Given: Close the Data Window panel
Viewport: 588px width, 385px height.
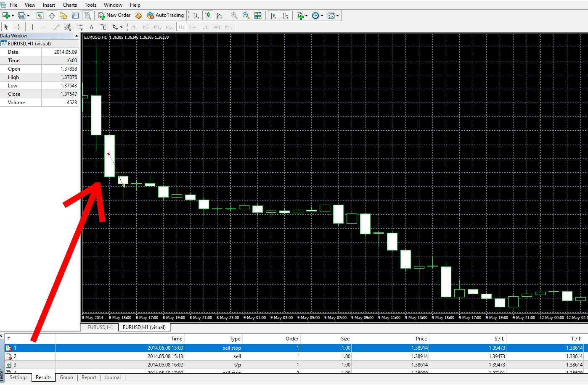Looking at the screenshot, I should [77, 36].
